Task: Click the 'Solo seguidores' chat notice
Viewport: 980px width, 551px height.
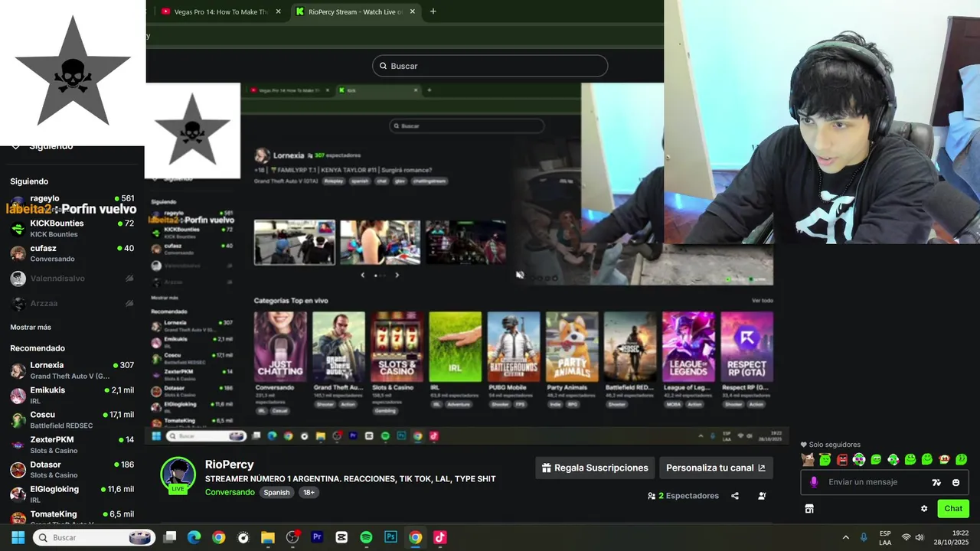Action: click(x=831, y=445)
